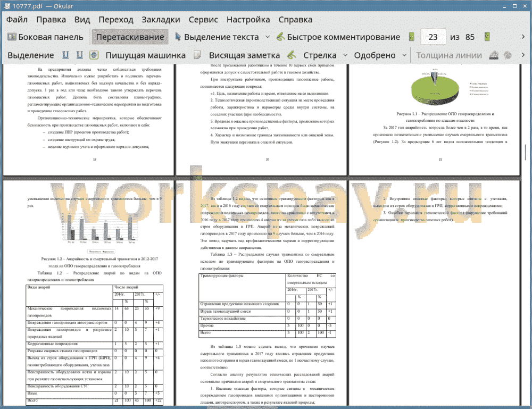Open the Одобрено stamp dropdown arrow
This screenshot has width=532, height=409.
pos(404,55)
